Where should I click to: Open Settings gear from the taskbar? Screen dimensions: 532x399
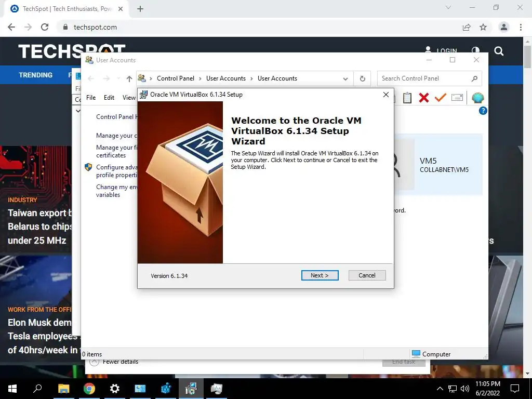coord(115,389)
